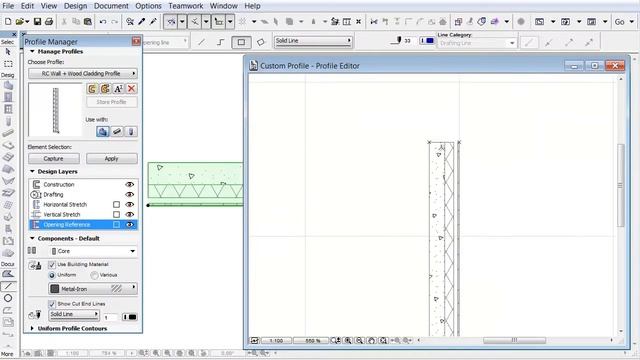The height and width of the screenshot is (360, 640).
Task: Click the red Delete profile icon
Action: click(131, 89)
